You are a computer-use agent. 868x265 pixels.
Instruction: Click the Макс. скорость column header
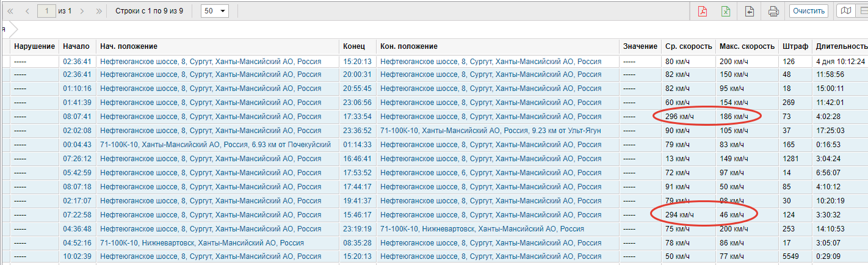pos(747,46)
